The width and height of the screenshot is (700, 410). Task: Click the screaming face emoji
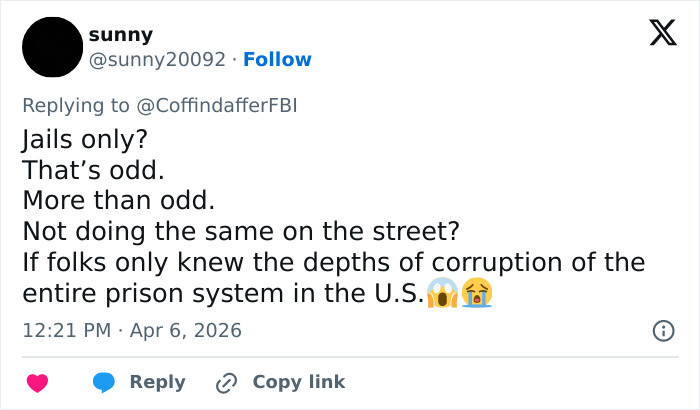(x=441, y=295)
